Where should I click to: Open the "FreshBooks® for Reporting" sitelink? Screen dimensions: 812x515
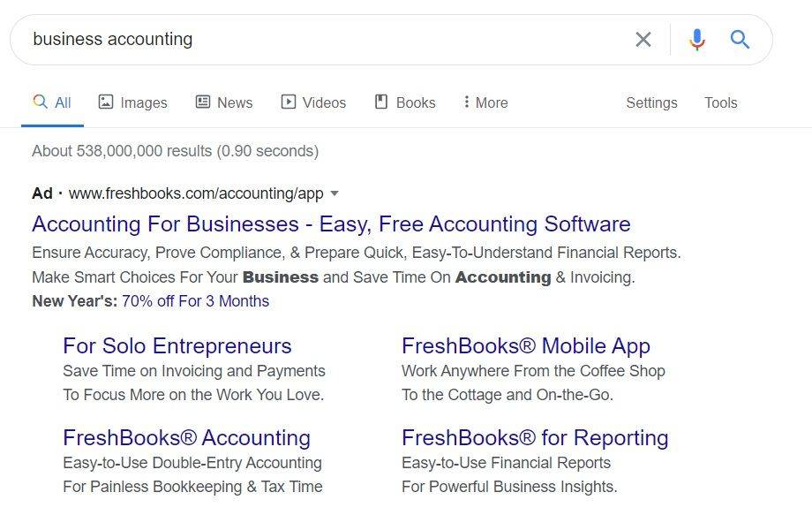click(534, 437)
